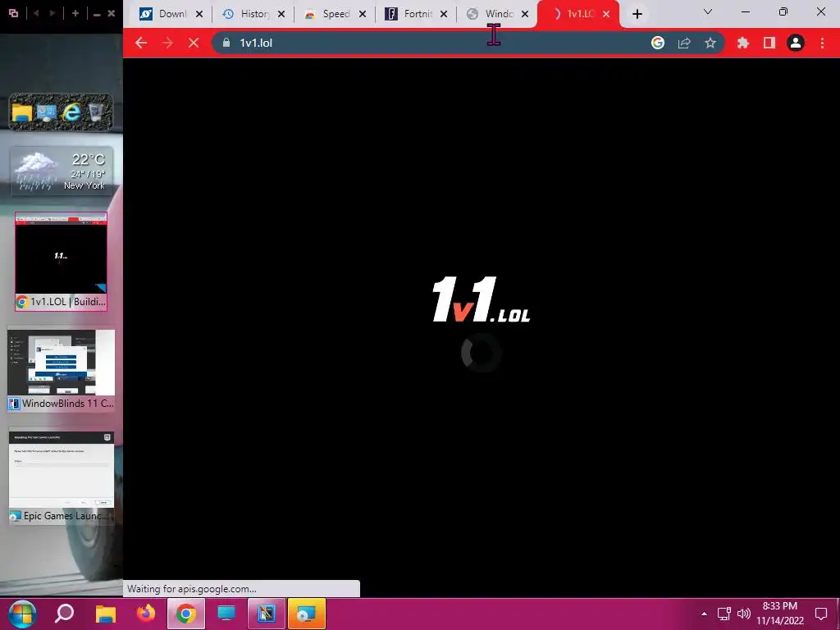Open the volume speaker tray icon
The image size is (840, 630).
743,614
